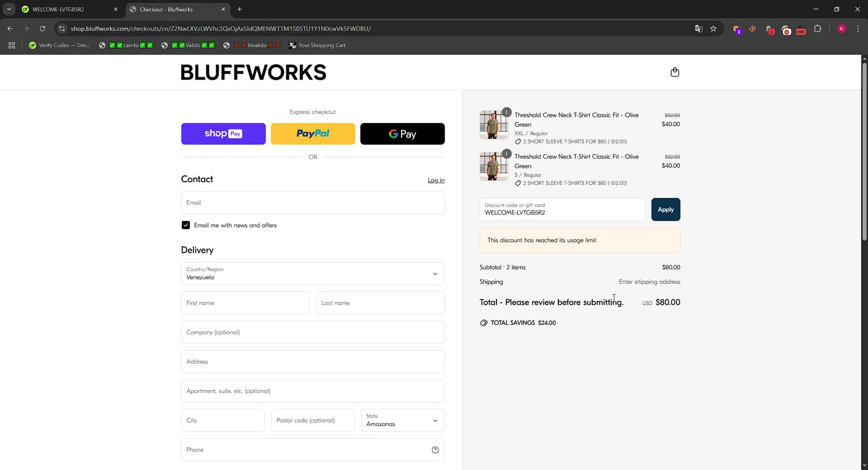
Task: Pay with Google Pay button
Action: click(403, 134)
